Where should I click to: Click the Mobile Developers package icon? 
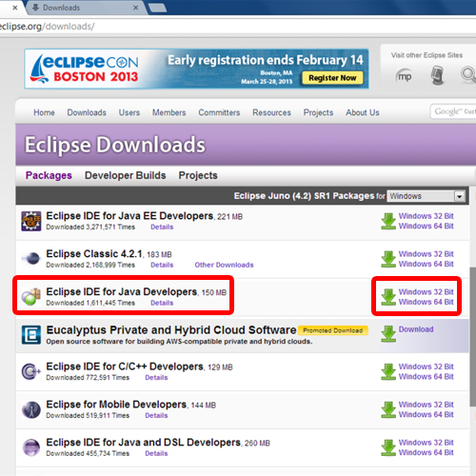click(x=31, y=409)
